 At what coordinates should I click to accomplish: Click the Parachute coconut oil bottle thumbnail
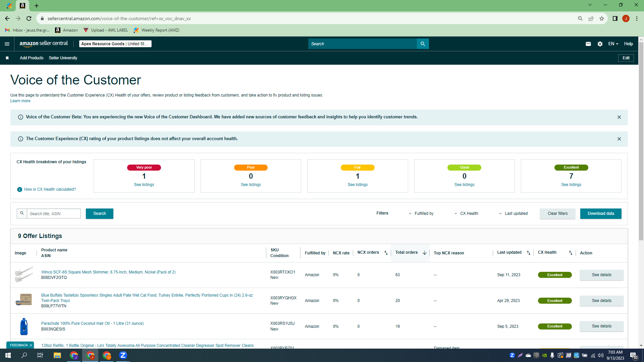click(x=24, y=326)
